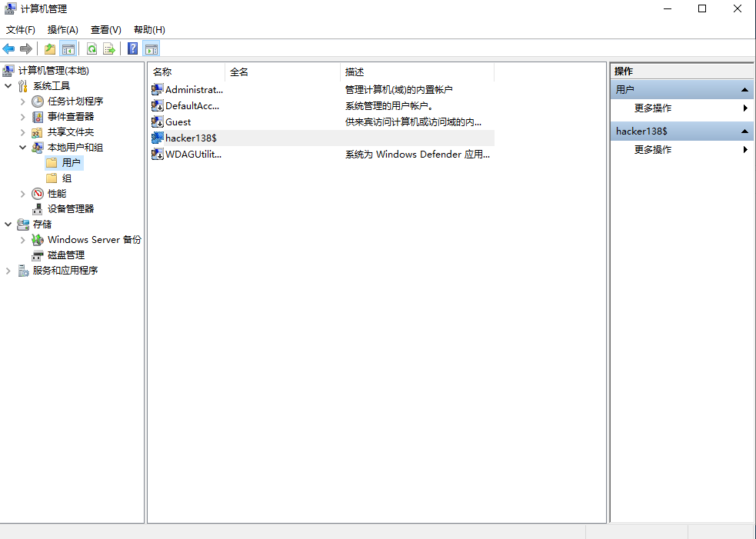Collapse the 本地用户和组 tree node
The image size is (756, 539).
[23, 148]
